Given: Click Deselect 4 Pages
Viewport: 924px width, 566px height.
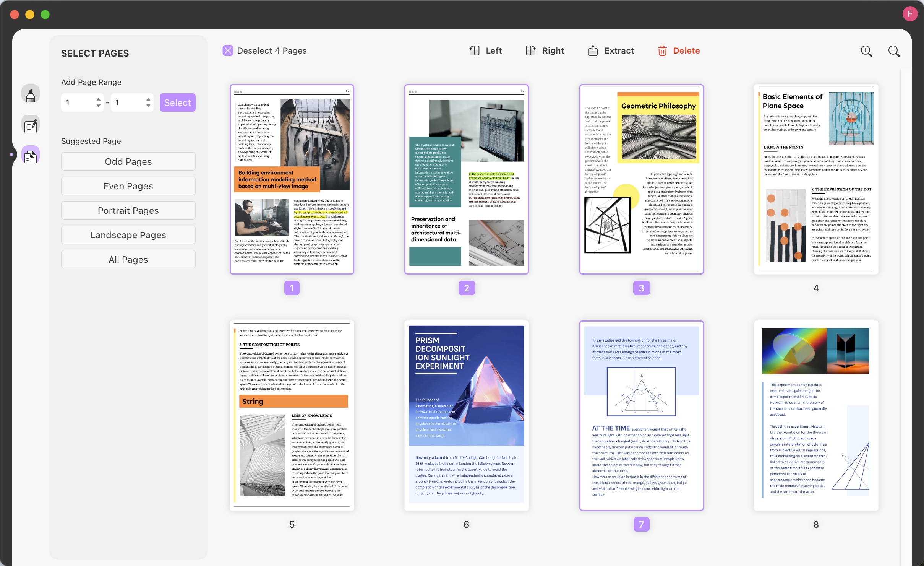Looking at the screenshot, I should pyautogui.click(x=264, y=50).
